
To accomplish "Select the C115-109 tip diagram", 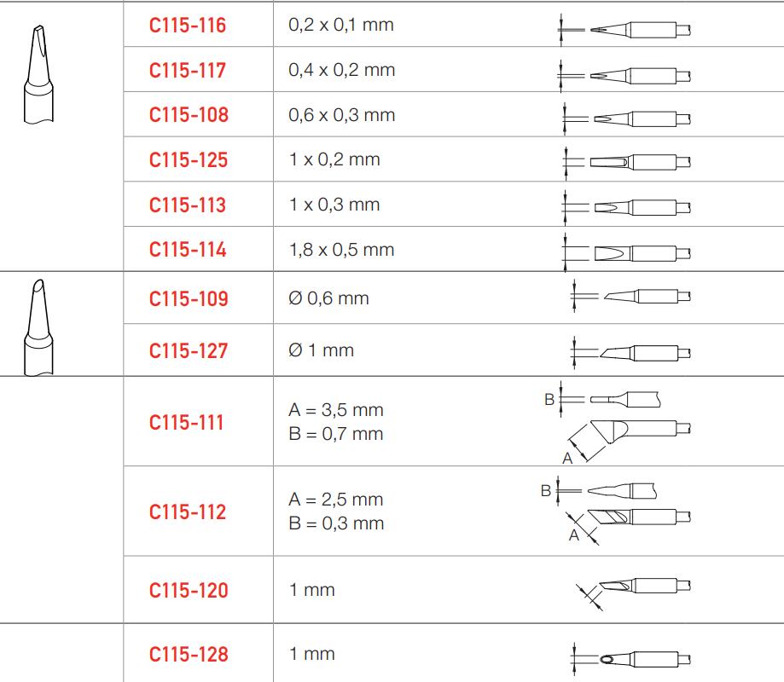I will [x=631, y=297].
